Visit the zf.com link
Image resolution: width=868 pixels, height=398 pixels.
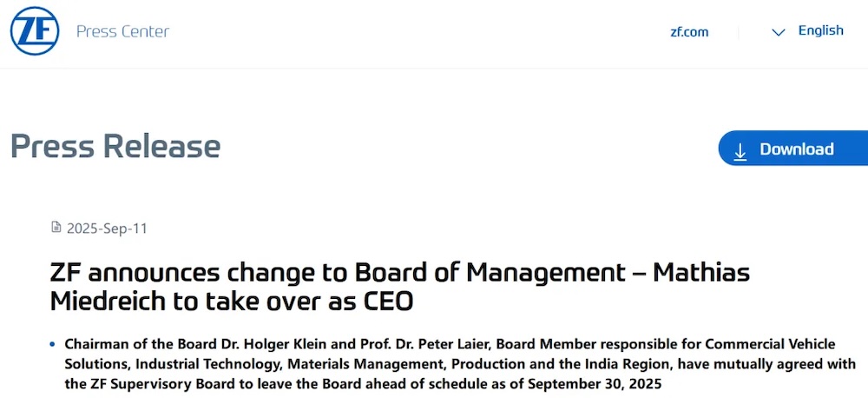(x=689, y=32)
